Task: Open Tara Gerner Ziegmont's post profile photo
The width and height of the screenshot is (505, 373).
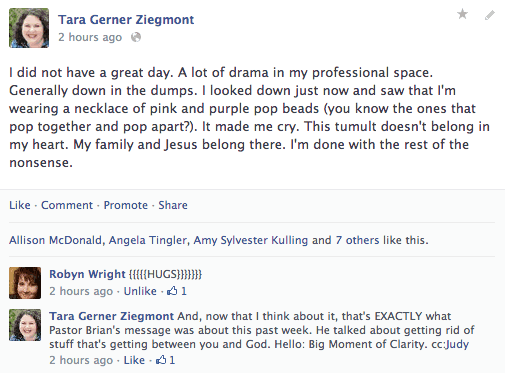Action: tap(29, 28)
